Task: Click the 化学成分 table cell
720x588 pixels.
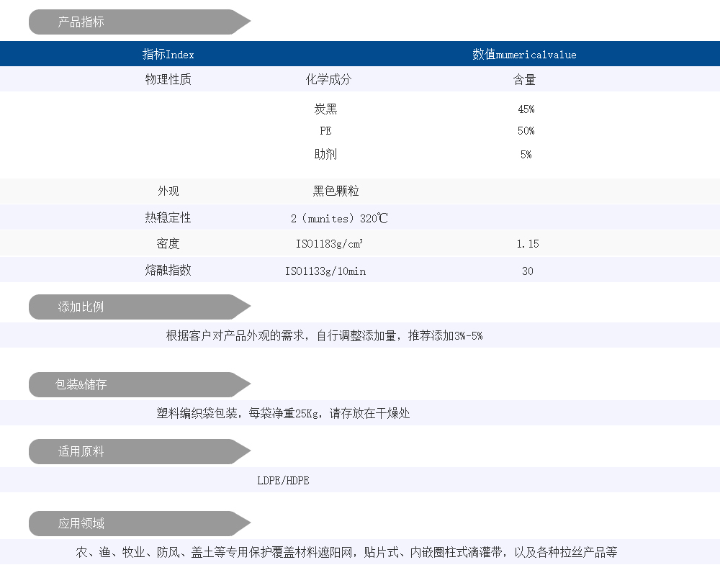Action: click(x=328, y=80)
